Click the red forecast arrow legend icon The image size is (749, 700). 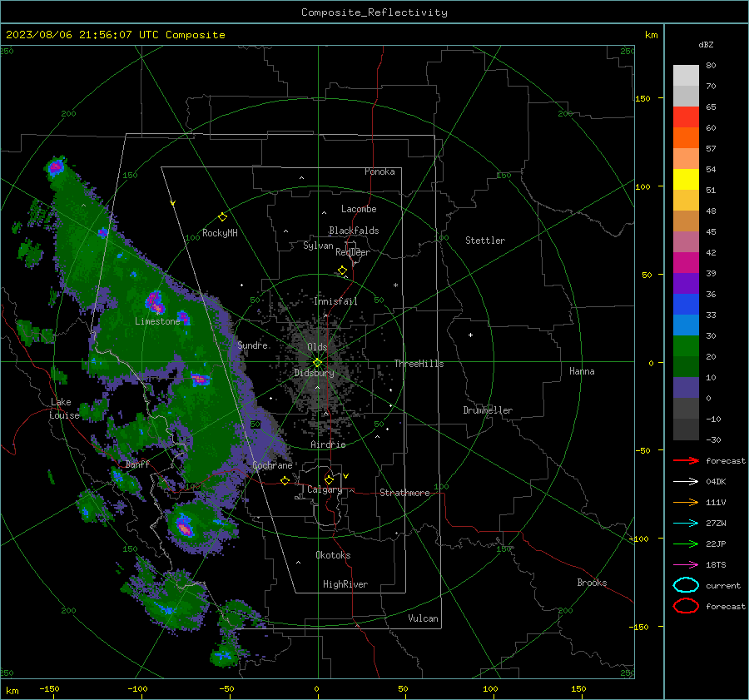[686, 460]
